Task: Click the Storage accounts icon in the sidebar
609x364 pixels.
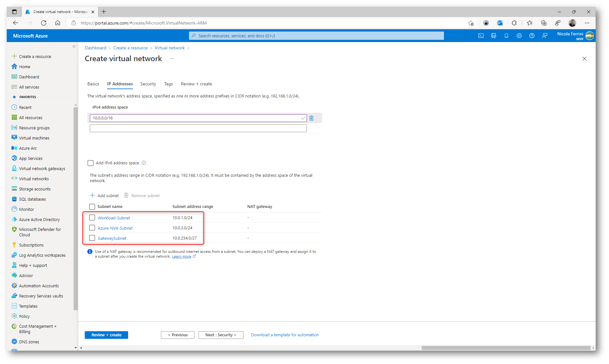Action: (x=14, y=189)
